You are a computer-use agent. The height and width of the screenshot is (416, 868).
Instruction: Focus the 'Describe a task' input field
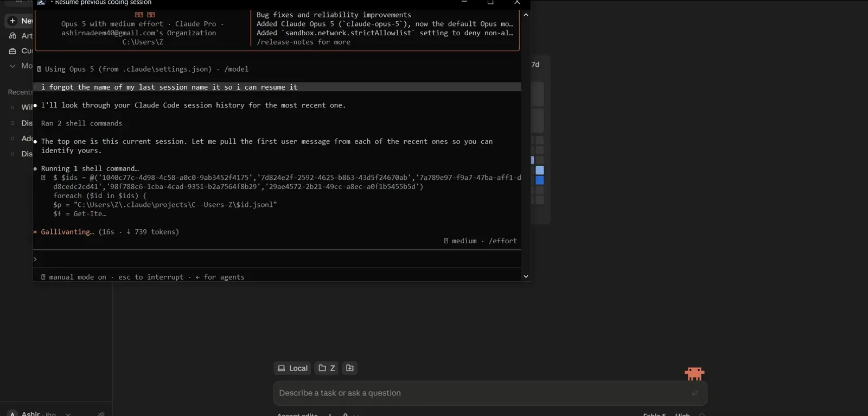(x=490, y=393)
